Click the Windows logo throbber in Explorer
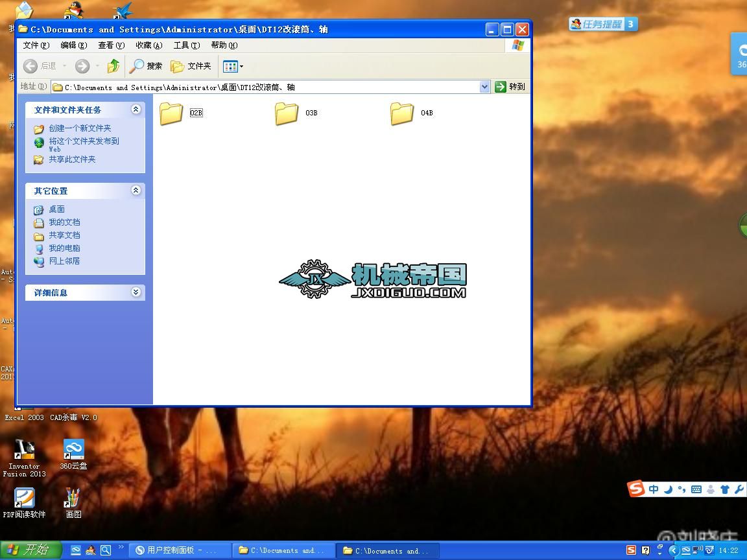The width and height of the screenshot is (747, 560). 518,45
